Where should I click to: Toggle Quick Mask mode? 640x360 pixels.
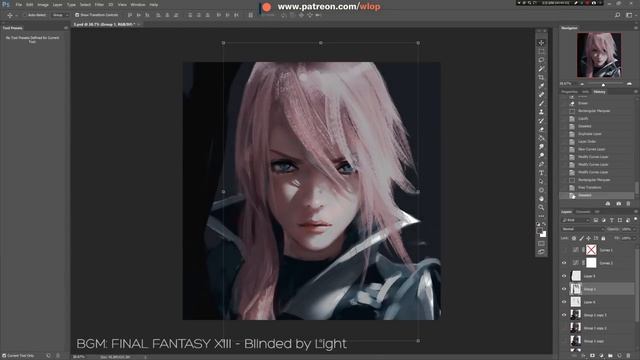point(541,244)
